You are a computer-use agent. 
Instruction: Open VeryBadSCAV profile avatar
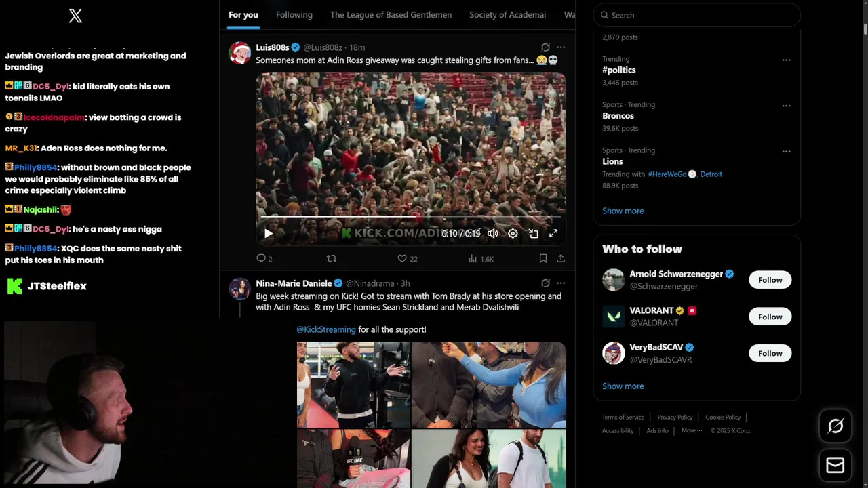(613, 353)
